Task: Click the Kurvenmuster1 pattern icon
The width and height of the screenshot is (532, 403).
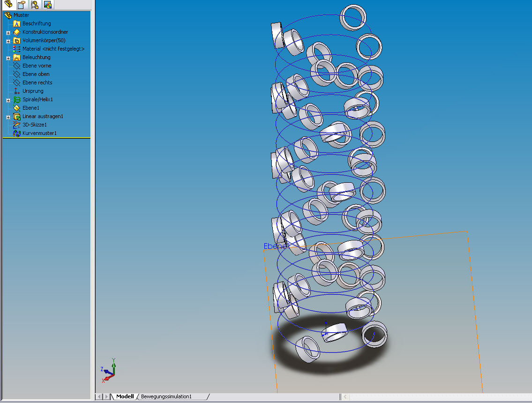Action: (16, 133)
